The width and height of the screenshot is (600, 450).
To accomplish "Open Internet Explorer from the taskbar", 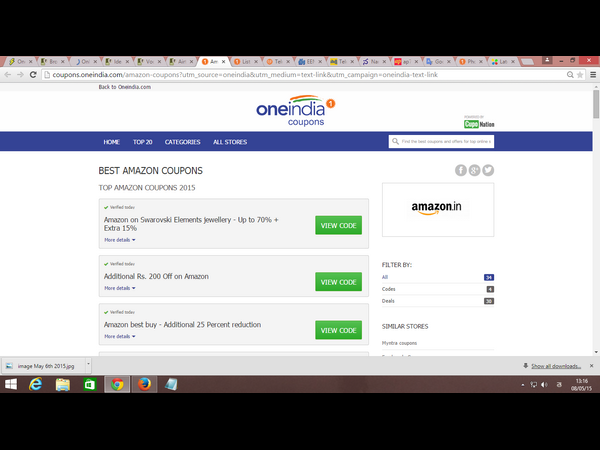I will [37, 385].
